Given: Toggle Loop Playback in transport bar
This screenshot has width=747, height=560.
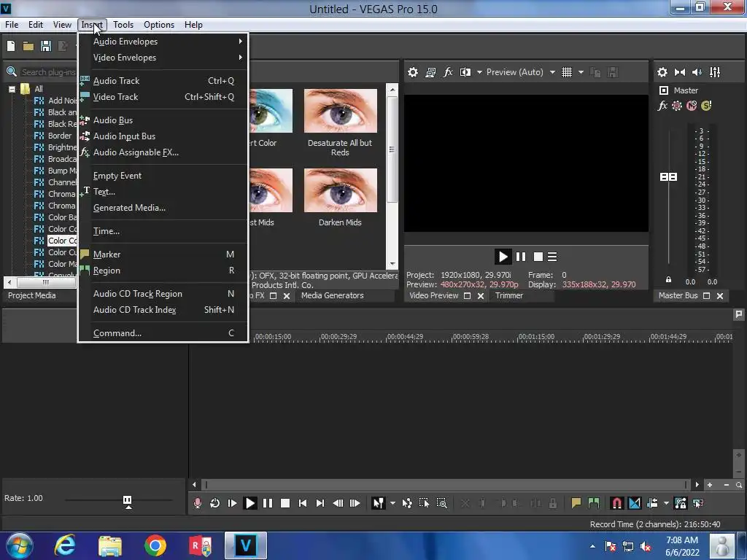Looking at the screenshot, I should (215, 503).
